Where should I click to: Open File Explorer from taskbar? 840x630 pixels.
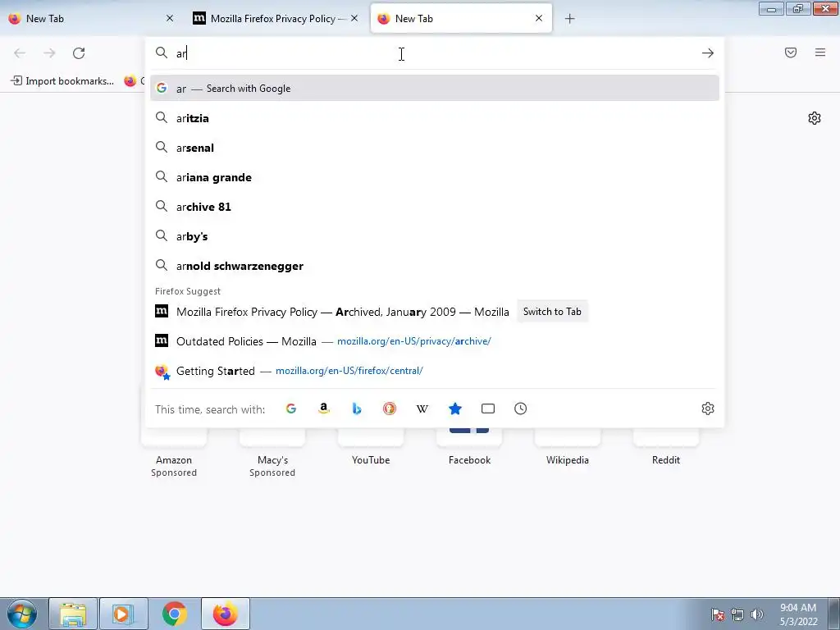[73, 614]
